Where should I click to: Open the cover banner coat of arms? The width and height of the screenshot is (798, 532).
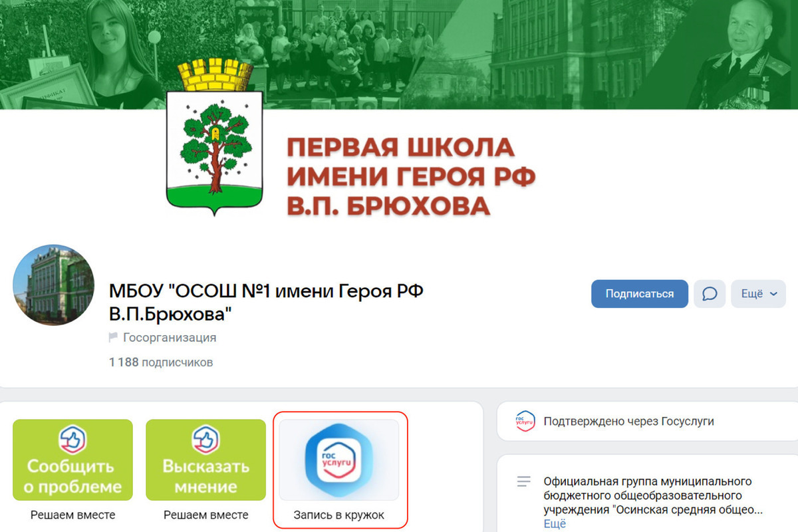coord(213,138)
